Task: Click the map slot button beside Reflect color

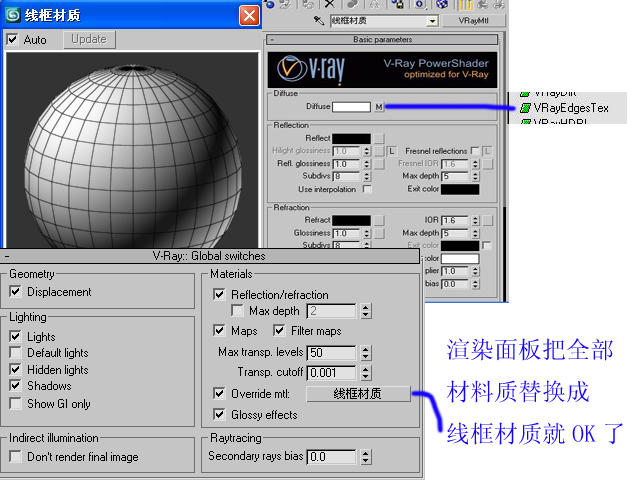Action: click(379, 137)
